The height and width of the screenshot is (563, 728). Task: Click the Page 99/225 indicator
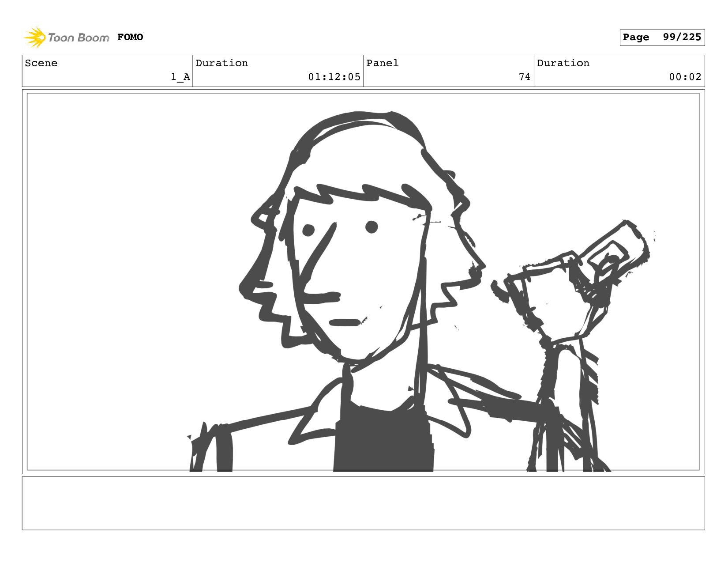pos(662,37)
